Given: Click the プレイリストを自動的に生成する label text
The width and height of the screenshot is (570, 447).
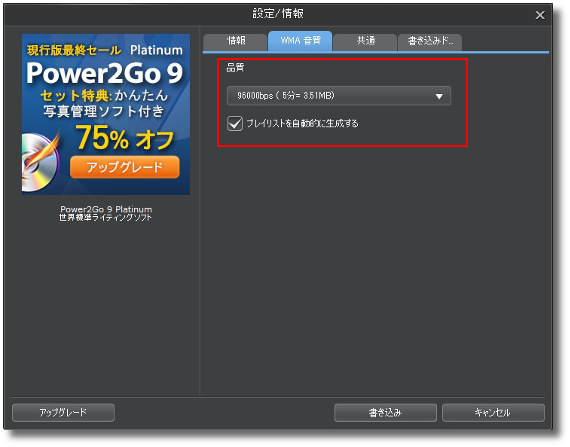Looking at the screenshot, I should [302, 124].
